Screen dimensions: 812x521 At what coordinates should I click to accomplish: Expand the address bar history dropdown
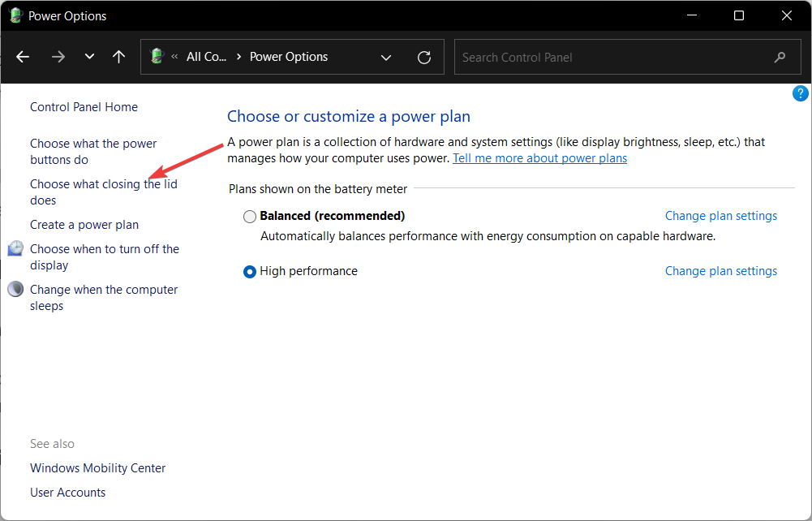click(386, 57)
